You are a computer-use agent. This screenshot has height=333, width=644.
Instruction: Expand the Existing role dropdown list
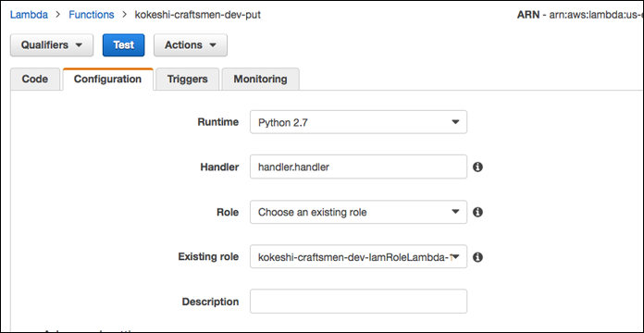[x=358, y=256]
